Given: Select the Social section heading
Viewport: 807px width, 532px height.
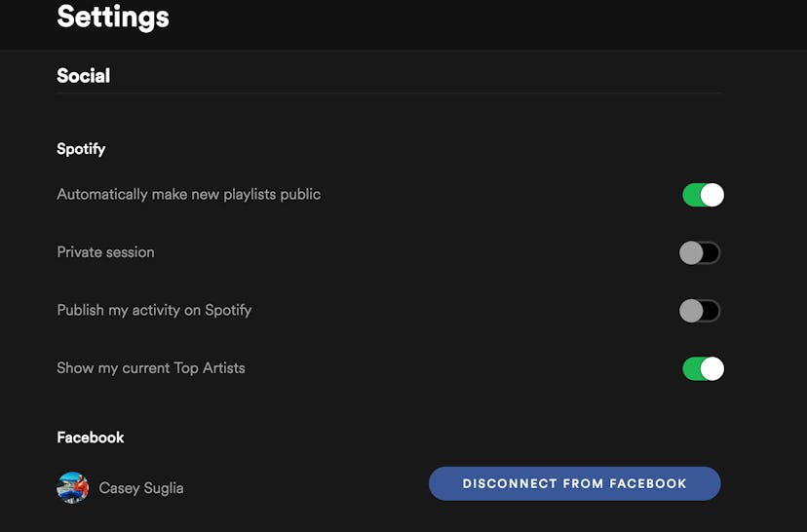Looking at the screenshot, I should [84, 75].
